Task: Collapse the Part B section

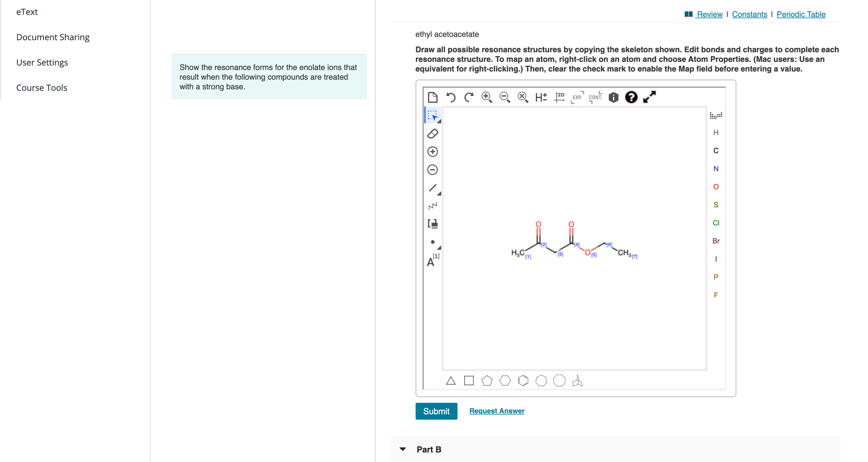Action: click(403, 449)
